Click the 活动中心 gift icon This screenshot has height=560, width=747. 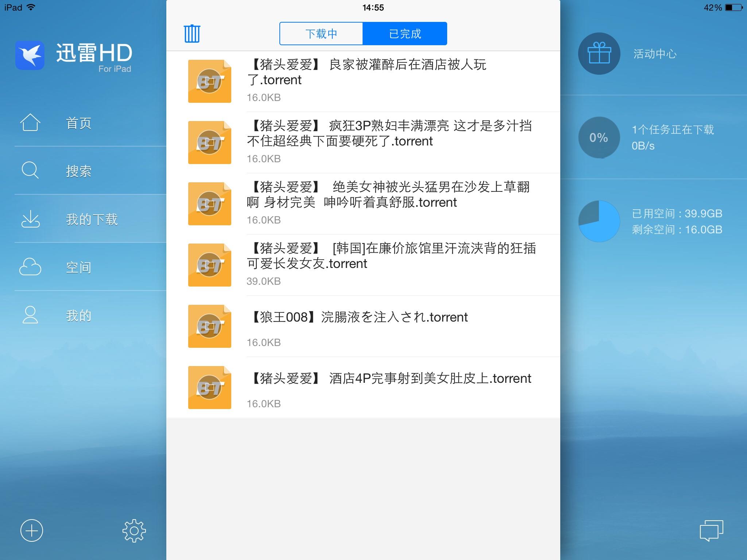599,54
